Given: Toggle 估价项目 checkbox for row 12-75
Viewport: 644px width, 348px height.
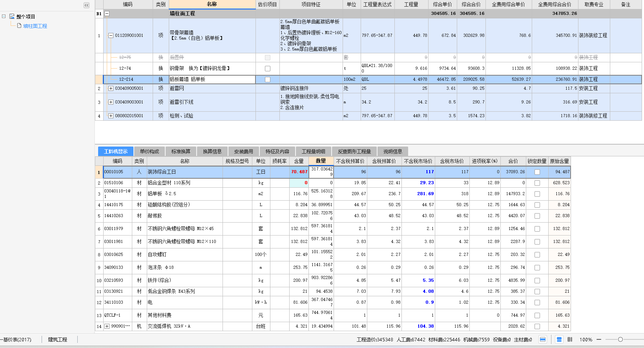Looking at the screenshot, I should coord(268,57).
